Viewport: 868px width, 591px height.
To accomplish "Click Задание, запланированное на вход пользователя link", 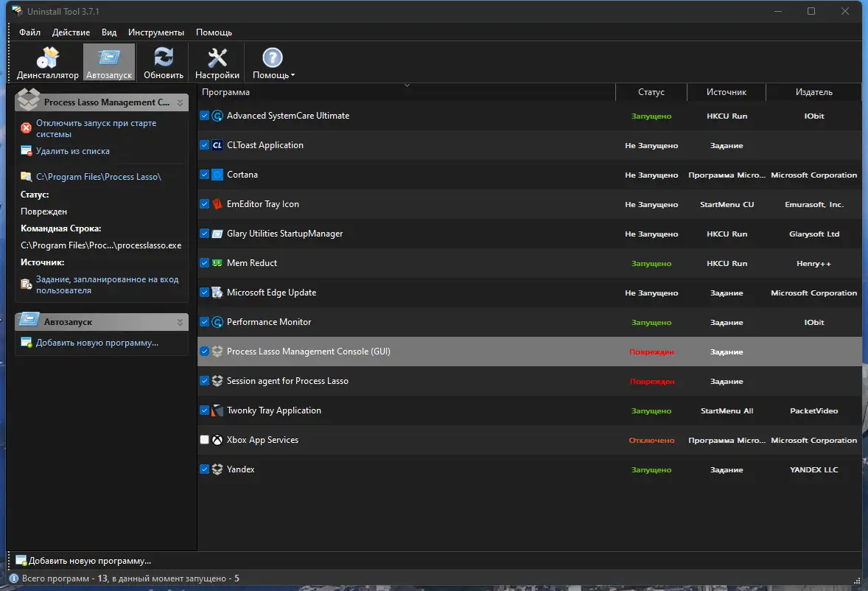I will [x=107, y=284].
